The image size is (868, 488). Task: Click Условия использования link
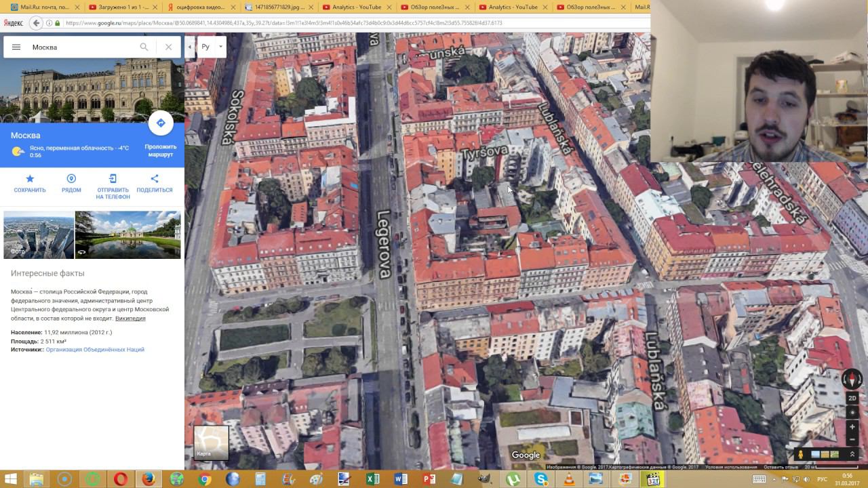click(730, 467)
